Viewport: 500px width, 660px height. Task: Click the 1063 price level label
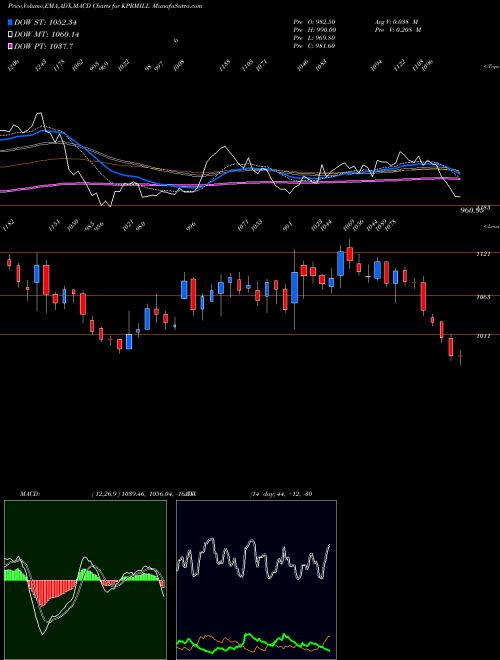pyautogui.click(x=483, y=297)
